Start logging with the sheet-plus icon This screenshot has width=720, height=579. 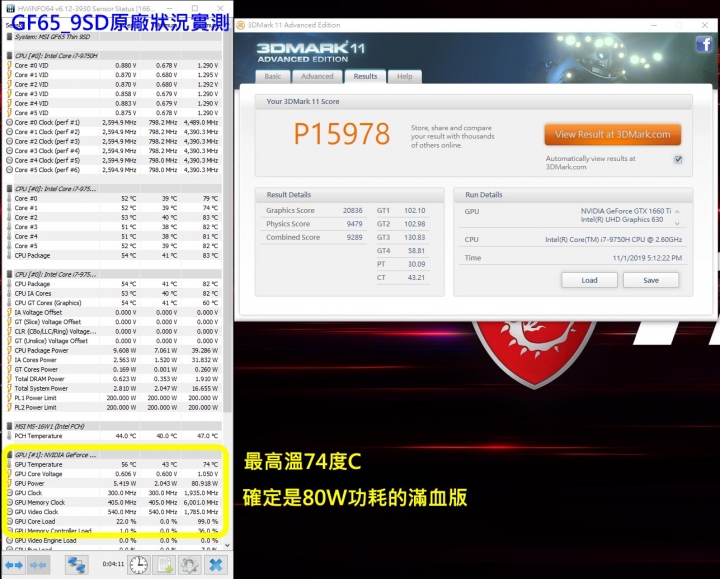[x=164, y=565]
